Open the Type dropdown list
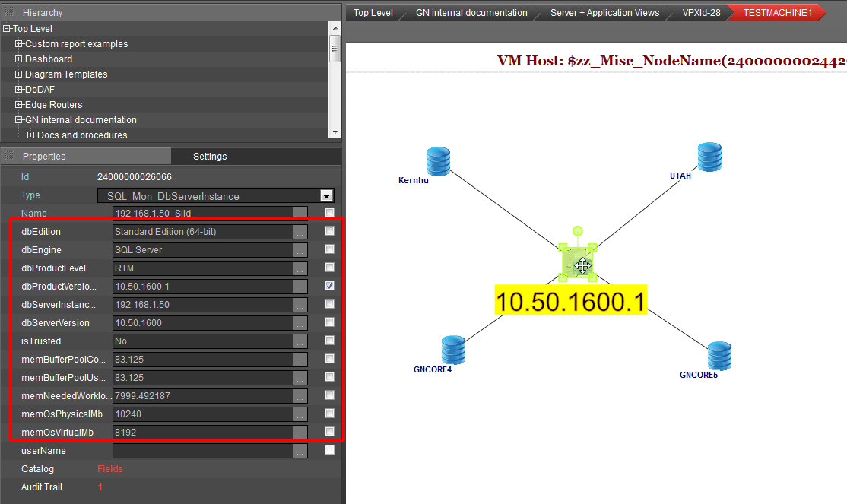 (x=326, y=195)
